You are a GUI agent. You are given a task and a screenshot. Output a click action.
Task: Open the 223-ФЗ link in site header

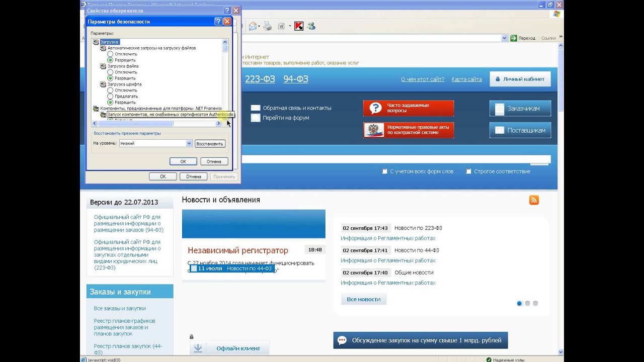pos(260,79)
